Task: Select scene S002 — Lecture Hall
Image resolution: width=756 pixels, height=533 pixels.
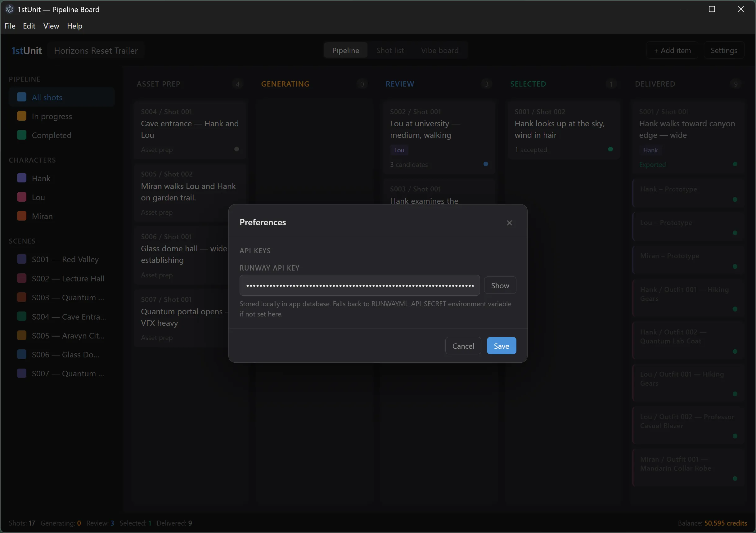Action: click(x=61, y=279)
